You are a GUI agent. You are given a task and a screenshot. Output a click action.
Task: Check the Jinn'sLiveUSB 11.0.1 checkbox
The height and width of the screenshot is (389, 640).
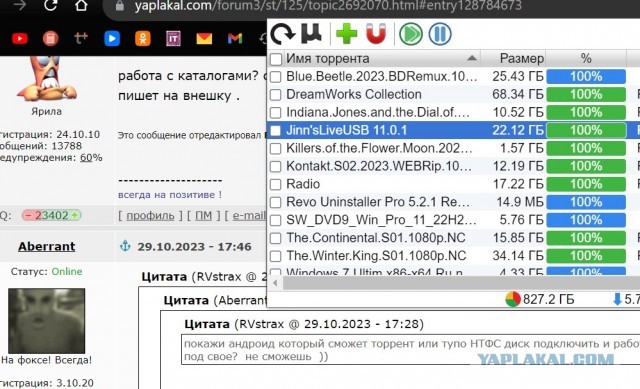tap(276, 131)
